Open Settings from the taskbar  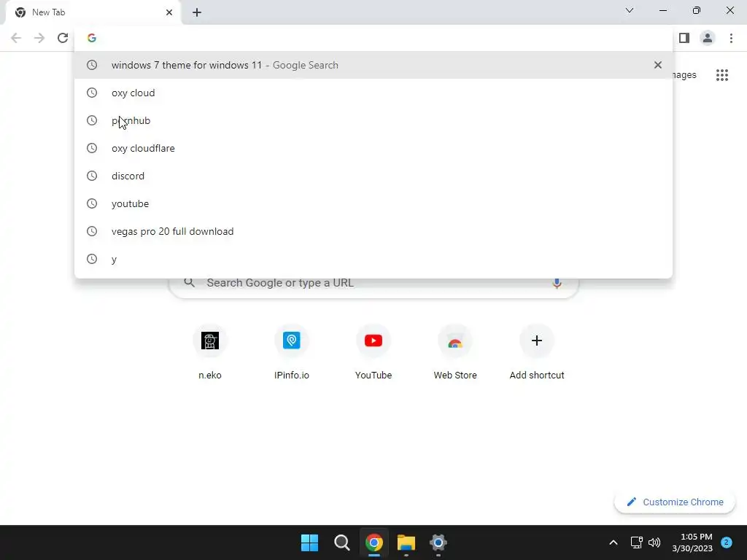[x=438, y=542]
